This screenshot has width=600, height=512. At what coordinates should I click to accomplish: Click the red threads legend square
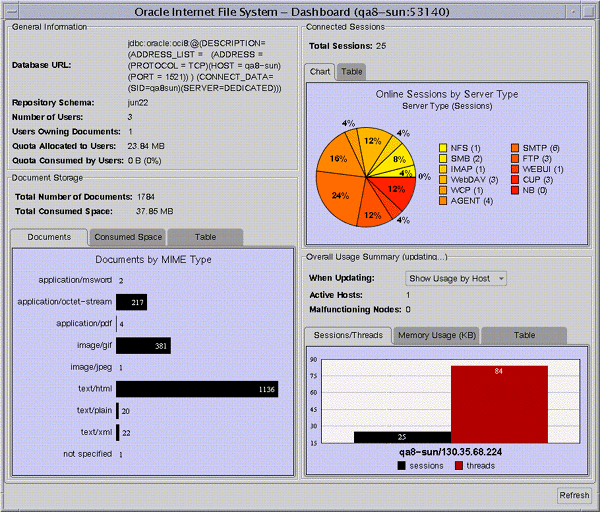tap(459, 466)
